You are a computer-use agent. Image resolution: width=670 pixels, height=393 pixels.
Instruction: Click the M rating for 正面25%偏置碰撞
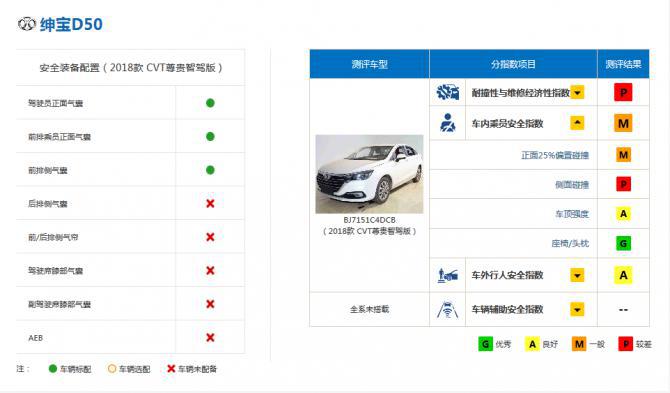623,155
